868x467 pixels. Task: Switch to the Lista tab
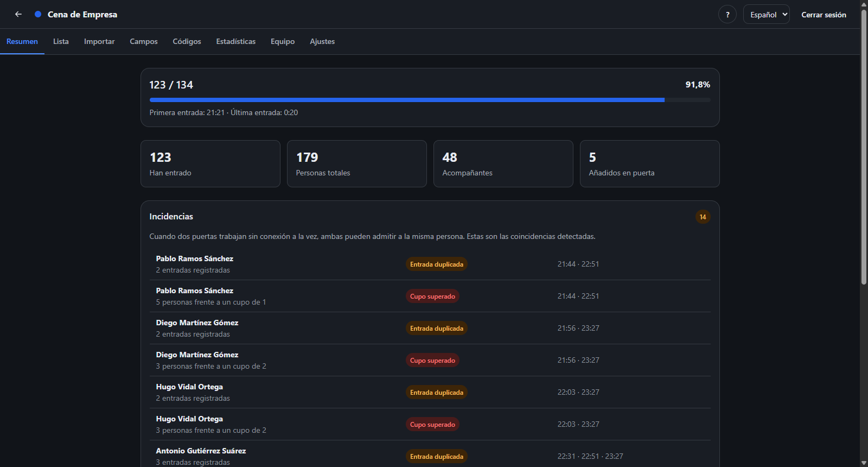coord(61,41)
